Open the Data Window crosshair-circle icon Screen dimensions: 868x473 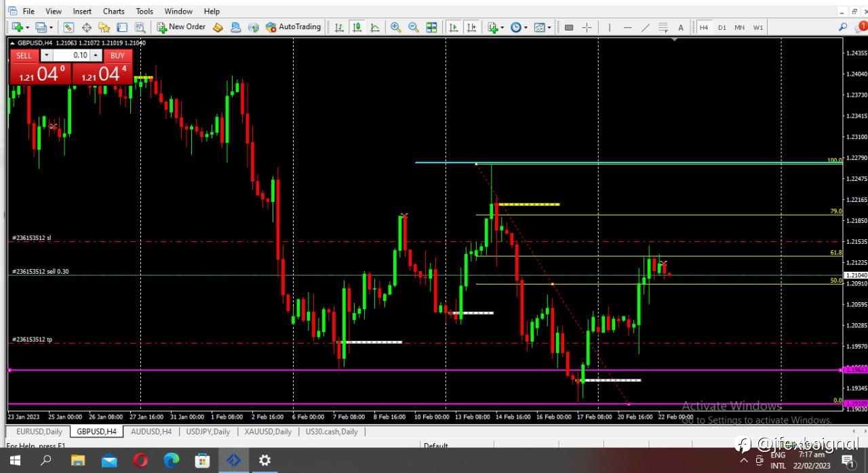tap(87, 27)
